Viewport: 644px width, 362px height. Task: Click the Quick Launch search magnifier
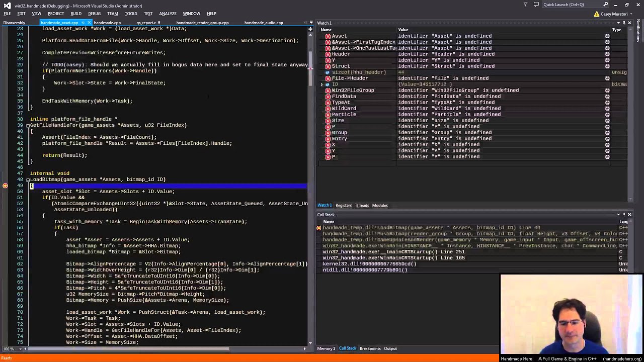pyautogui.click(x=605, y=5)
